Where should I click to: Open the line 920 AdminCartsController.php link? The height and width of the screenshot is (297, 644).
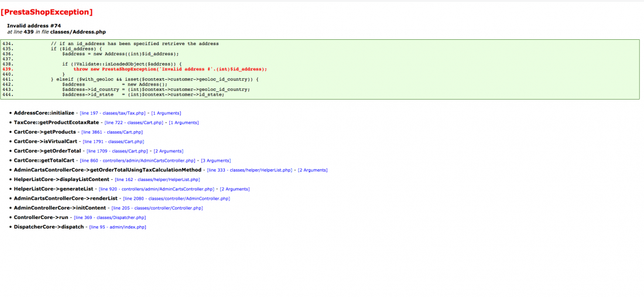157,189
